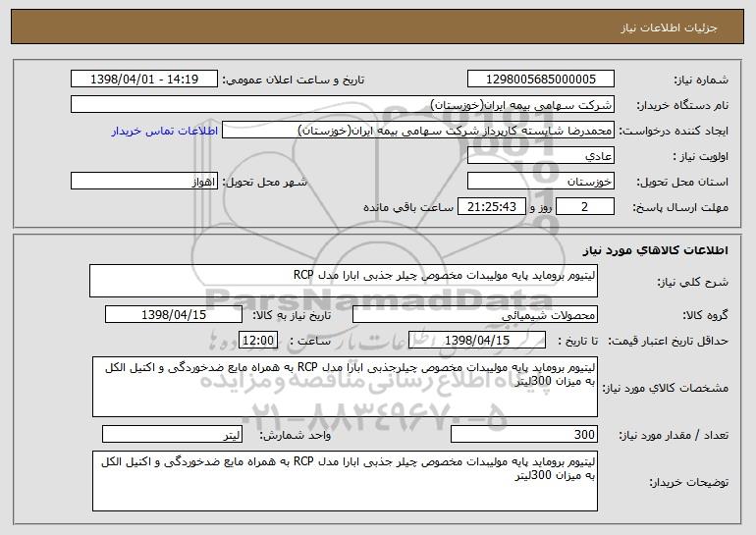The image size is (756, 535).
Task: Click the label شماره نیاز
Action: (701, 80)
